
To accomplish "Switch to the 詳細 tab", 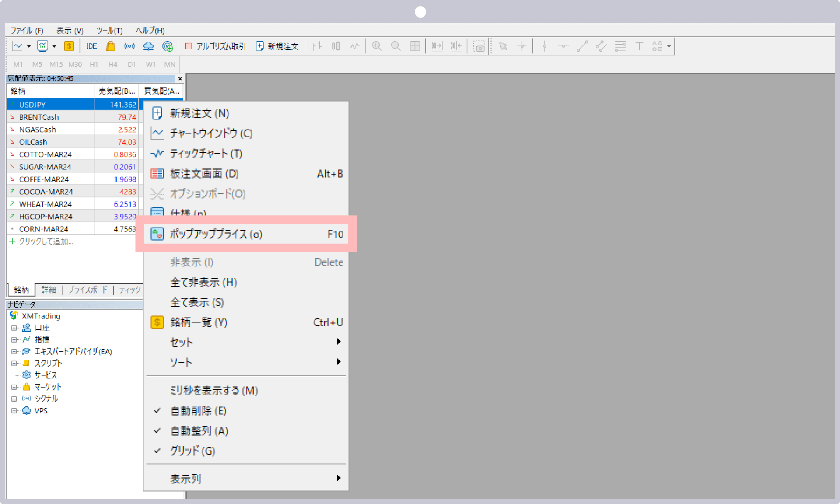I will 49,290.
